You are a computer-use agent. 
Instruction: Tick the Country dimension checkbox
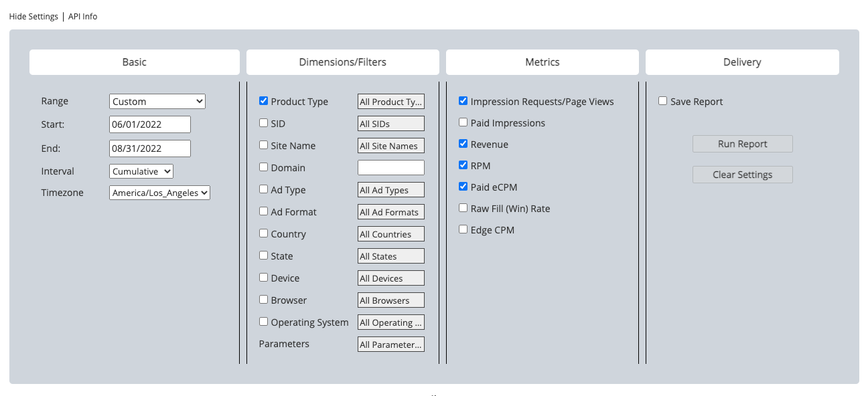click(264, 233)
